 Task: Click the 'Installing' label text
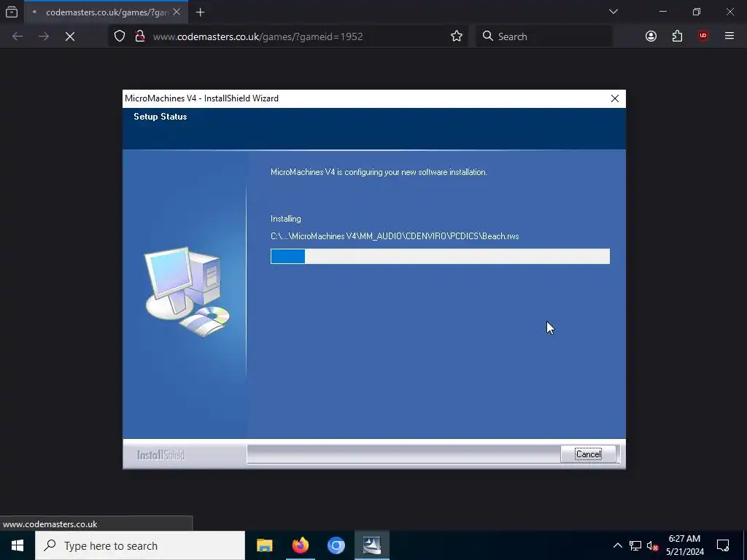286,219
